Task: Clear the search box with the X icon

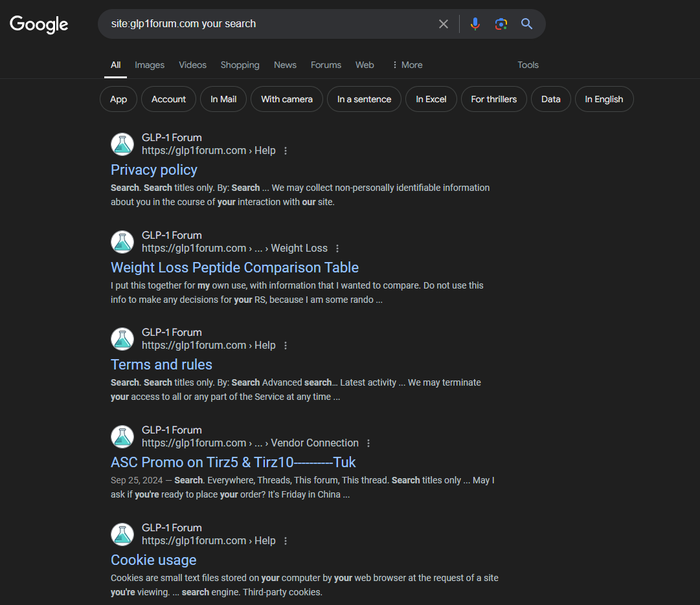Action: 444,24
